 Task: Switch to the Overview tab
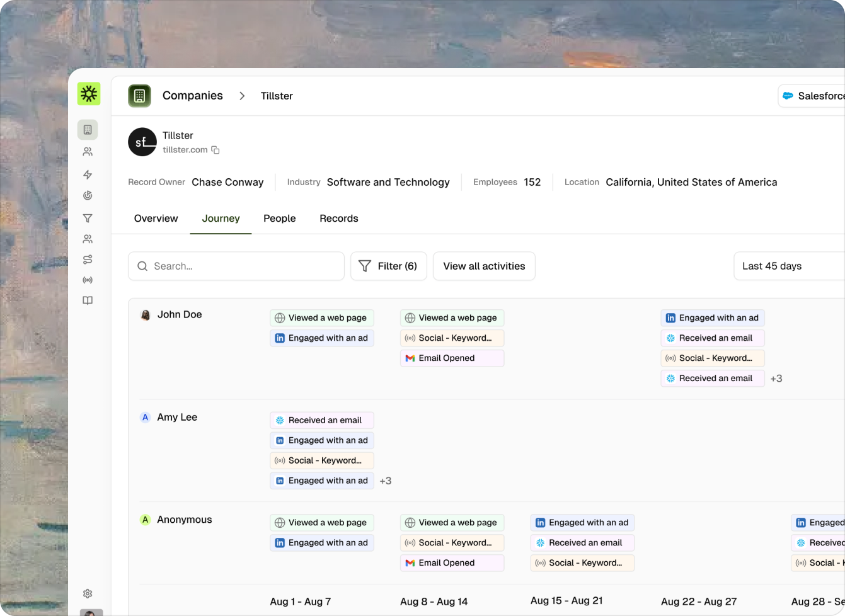(156, 219)
